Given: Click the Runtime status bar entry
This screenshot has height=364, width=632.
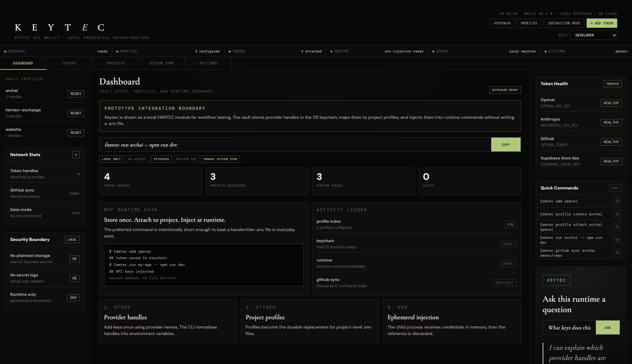Looking at the screenshot, I should 377,51.
